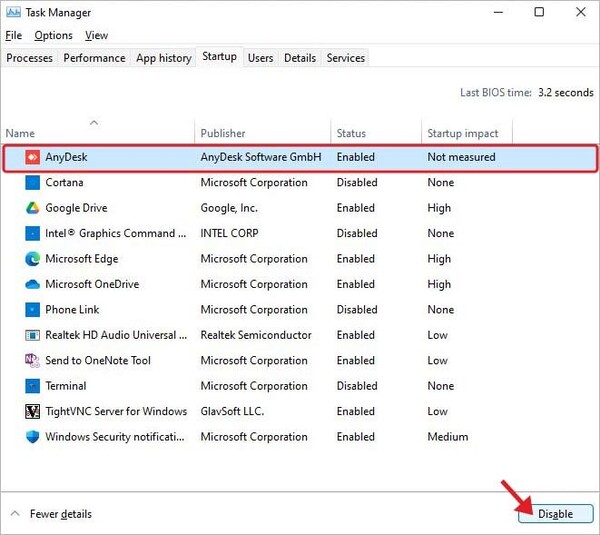The height and width of the screenshot is (535, 600).
Task: Select Intel Graphics Command entry name
Action: coord(116,233)
